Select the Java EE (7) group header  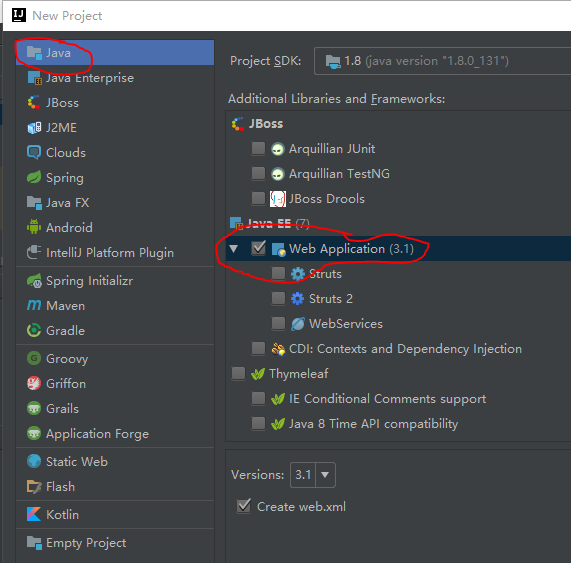pos(269,223)
